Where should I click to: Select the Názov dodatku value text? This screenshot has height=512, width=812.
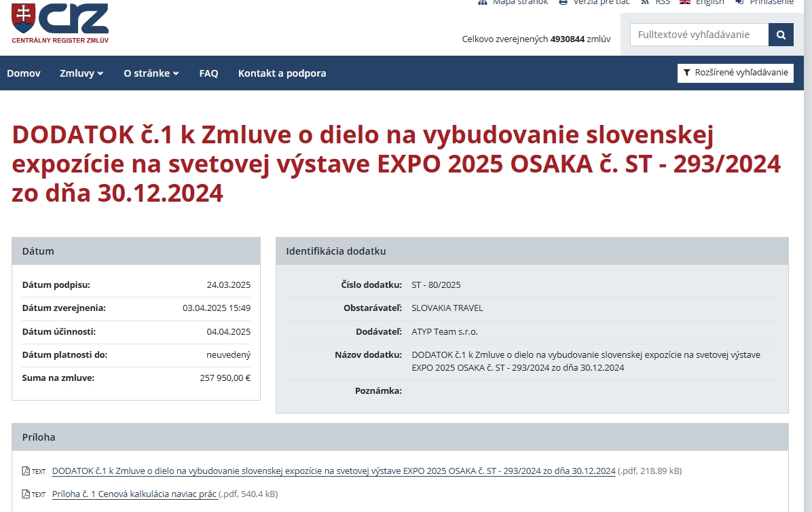click(x=586, y=361)
